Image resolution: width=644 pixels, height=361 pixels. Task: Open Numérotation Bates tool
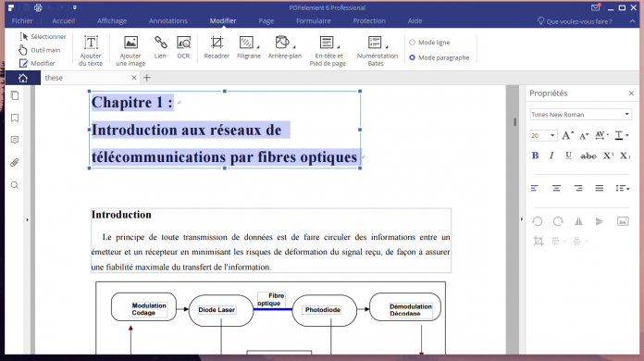pyautogui.click(x=377, y=51)
